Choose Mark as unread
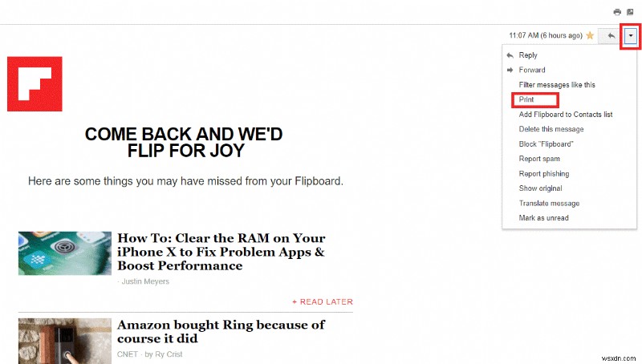Image resolution: width=642 pixels, height=364 pixels. 543,218
